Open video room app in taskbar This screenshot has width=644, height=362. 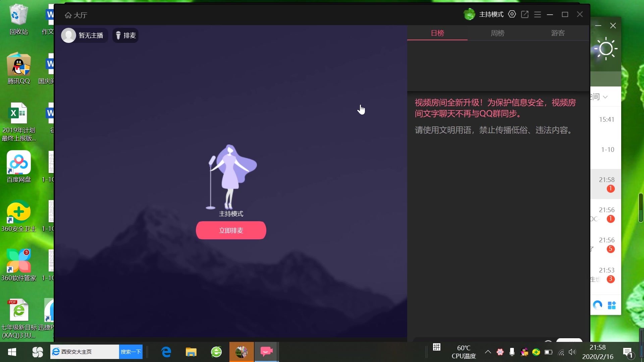click(266, 352)
